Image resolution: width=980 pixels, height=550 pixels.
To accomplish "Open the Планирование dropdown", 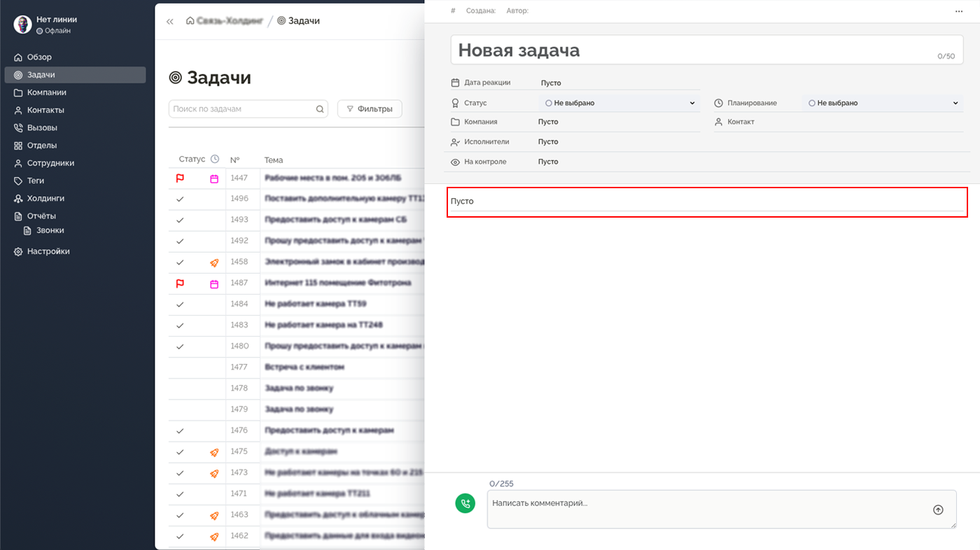I will (957, 103).
